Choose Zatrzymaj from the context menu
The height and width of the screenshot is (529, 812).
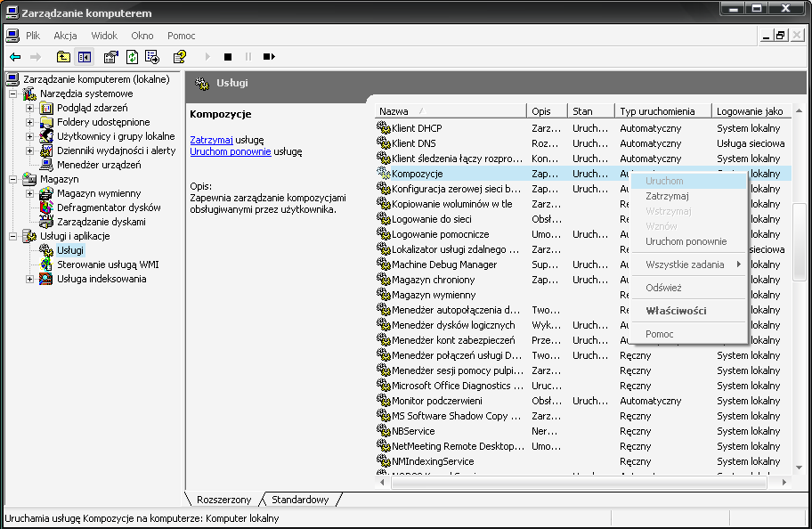[667, 196]
